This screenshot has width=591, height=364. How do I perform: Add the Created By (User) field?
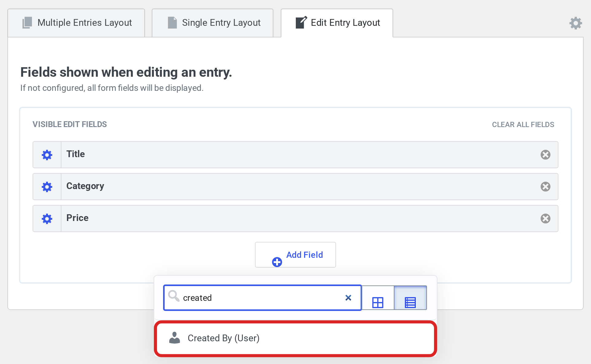pos(295,338)
